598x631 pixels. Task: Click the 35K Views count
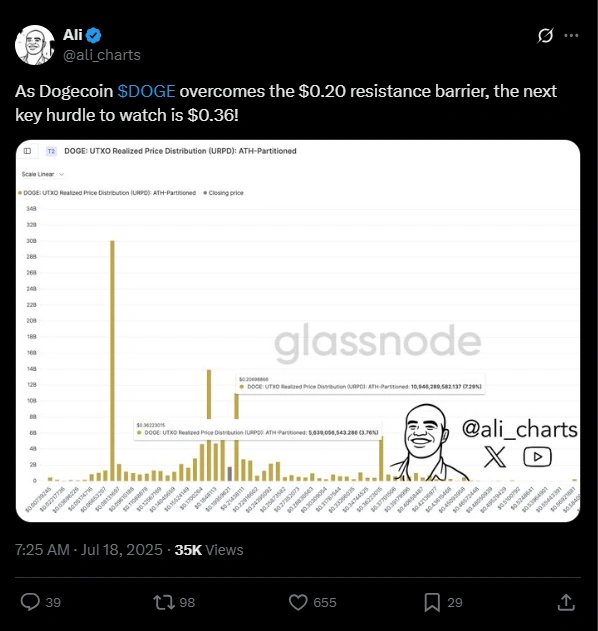tap(209, 550)
